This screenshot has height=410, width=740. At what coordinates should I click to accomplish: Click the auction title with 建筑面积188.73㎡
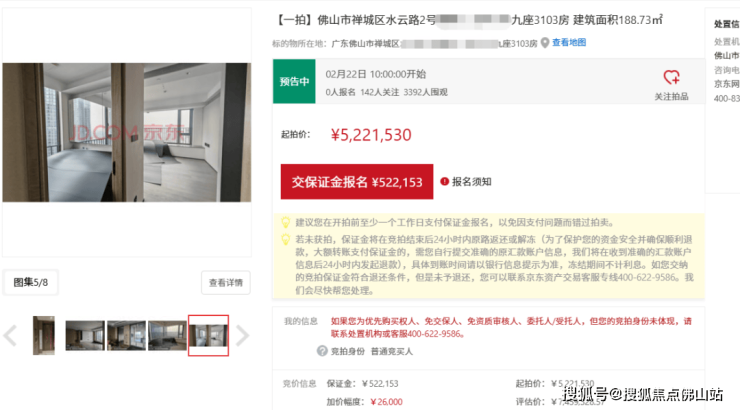click(x=469, y=20)
